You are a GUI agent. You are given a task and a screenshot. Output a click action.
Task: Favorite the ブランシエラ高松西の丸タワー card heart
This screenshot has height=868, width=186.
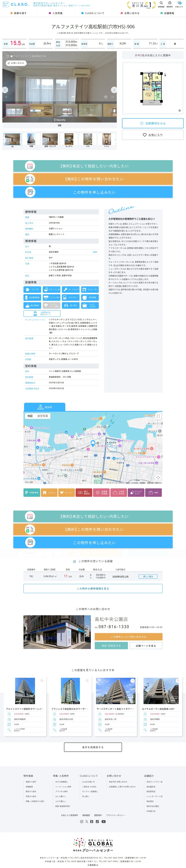click(x=87, y=681)
